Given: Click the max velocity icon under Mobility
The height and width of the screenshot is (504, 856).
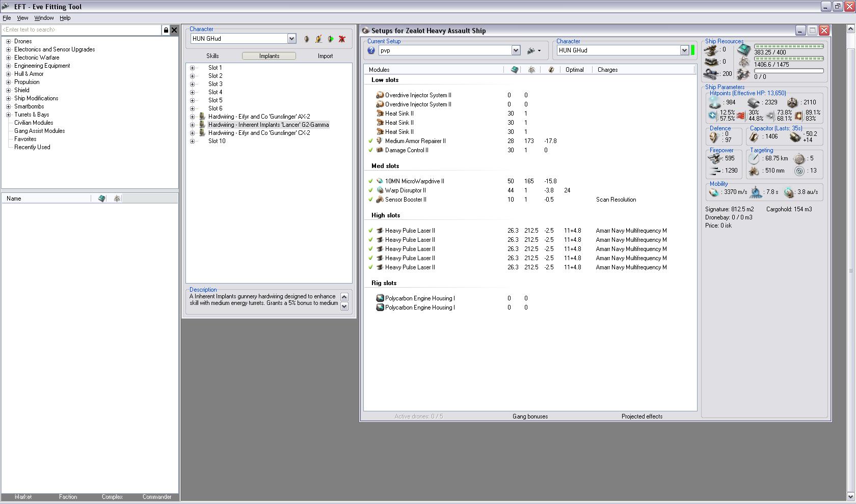Looking at the screenshot, I should [x=714, y=192].
